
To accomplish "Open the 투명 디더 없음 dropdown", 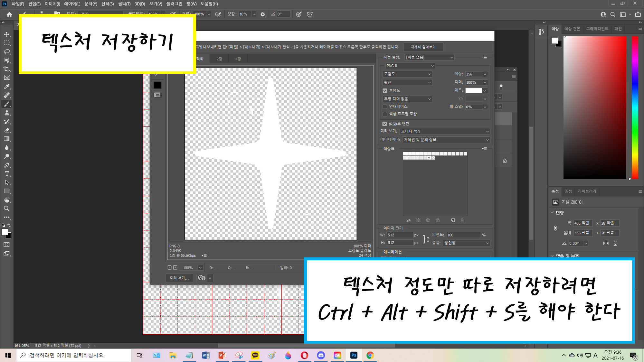I will pyautogui.click(x=407, y=99).
